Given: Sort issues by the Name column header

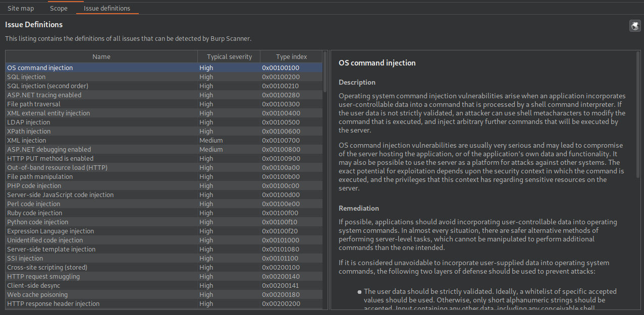Looking at the screenshot, I should point(101,56).
